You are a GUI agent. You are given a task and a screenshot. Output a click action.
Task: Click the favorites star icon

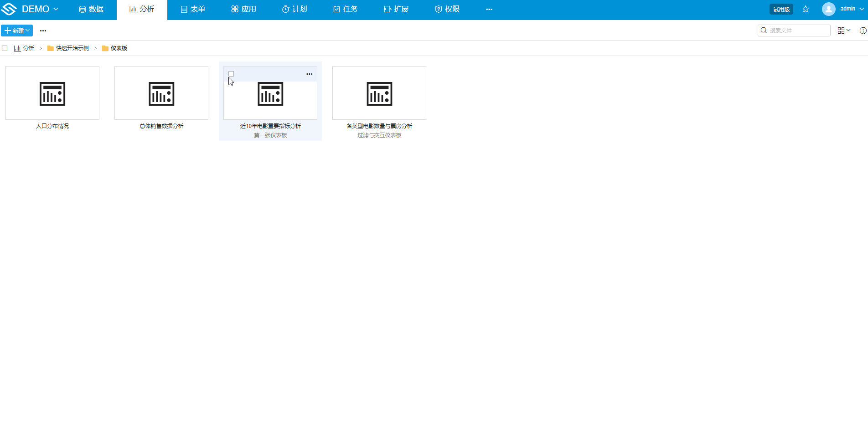tap(806, 9)
